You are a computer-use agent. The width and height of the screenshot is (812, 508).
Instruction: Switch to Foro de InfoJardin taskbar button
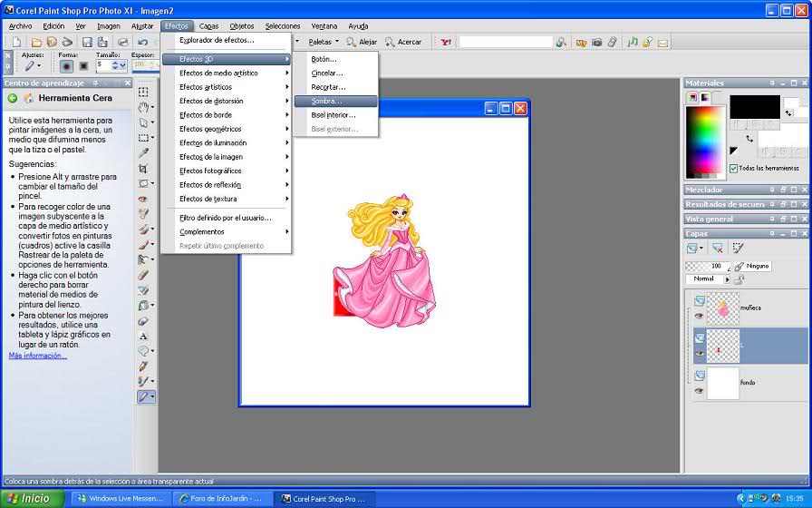222,499
